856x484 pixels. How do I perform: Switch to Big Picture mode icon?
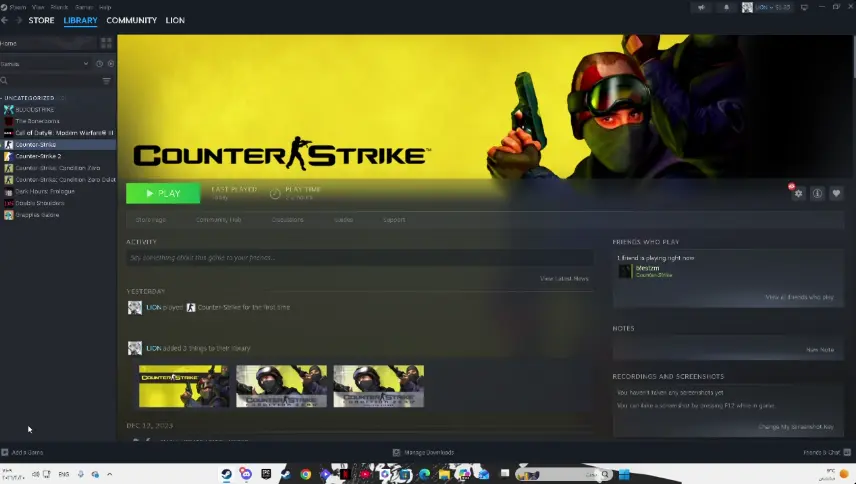pyautogui.click(x=804, y=7)
